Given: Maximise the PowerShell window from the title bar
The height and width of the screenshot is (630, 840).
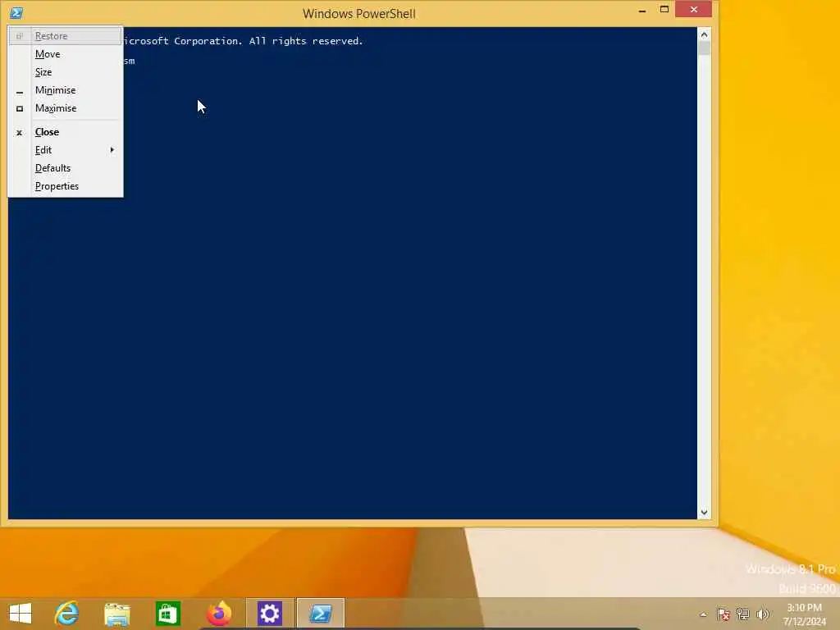Looking at the screenshot, I should [664, 10].
